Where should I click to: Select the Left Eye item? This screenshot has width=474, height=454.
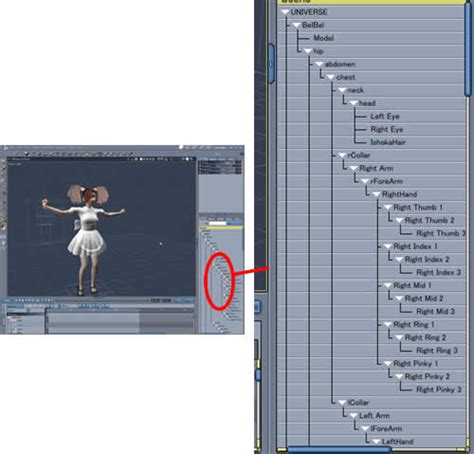coord(385,116)
